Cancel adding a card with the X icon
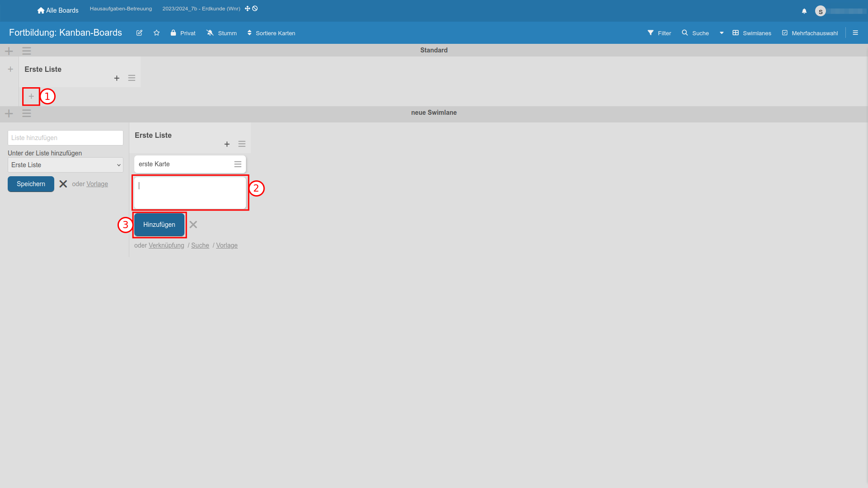 (193, 225)
